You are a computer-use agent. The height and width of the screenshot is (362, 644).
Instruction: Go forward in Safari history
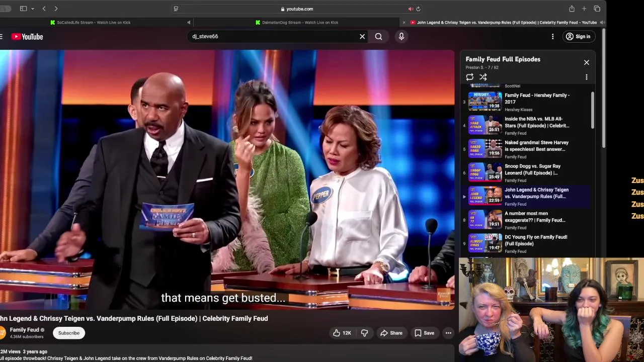(x=56, y=9)
